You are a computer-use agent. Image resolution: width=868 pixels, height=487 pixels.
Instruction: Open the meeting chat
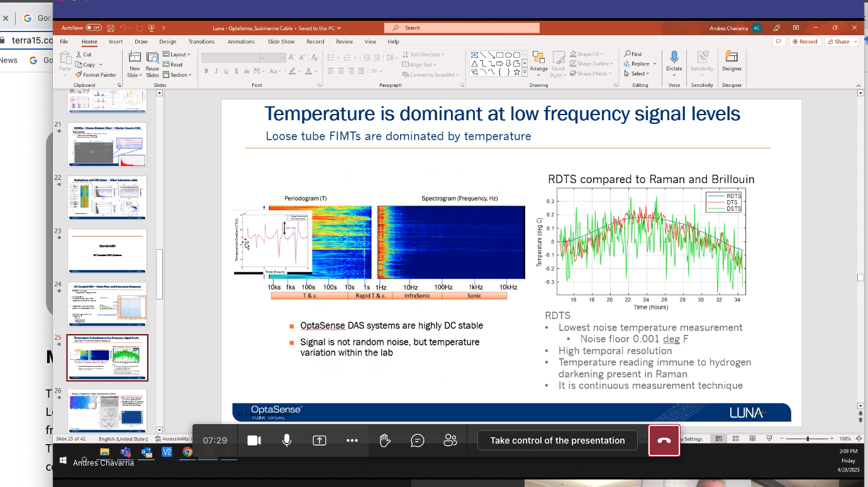tap(418, 440)
